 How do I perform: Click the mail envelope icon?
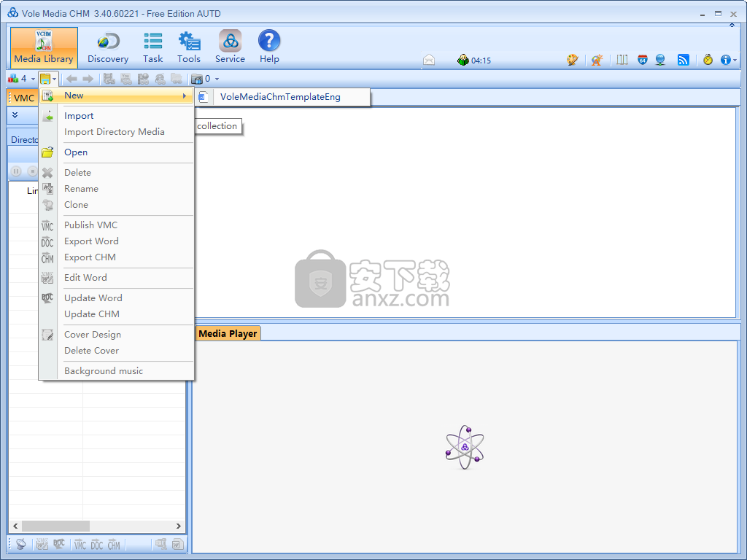pyautogui.click(x=429, y=60)
